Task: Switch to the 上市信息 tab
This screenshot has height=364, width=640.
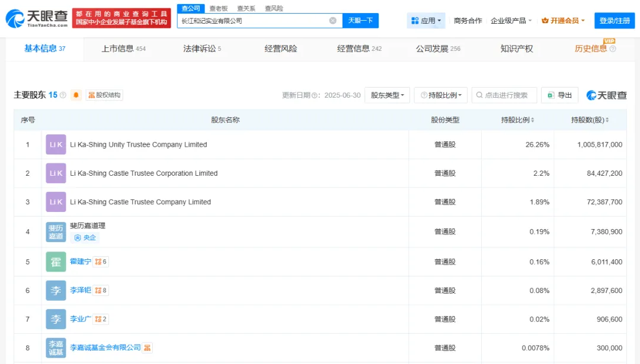Action: pyautogui.click(x=123, y=49)
